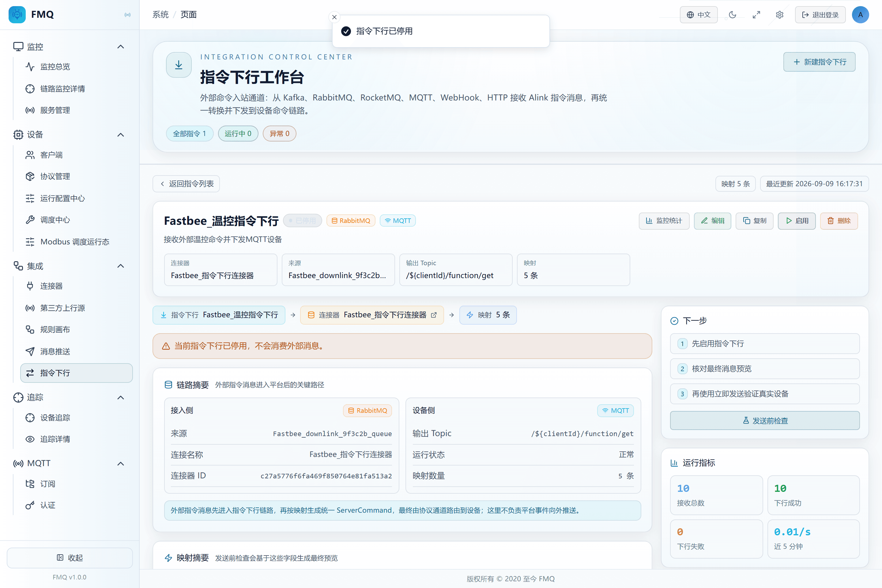Click the 删除 button

pos(839,221)
